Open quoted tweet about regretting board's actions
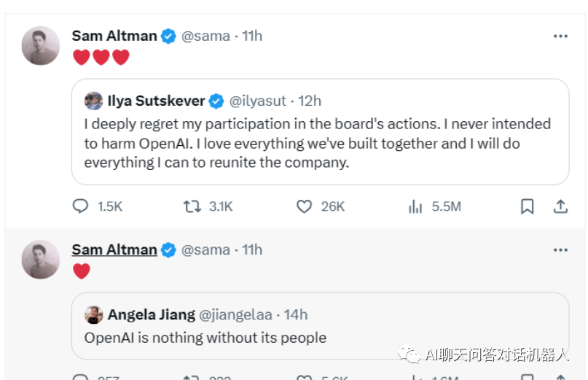 click(x=318, y=144)
